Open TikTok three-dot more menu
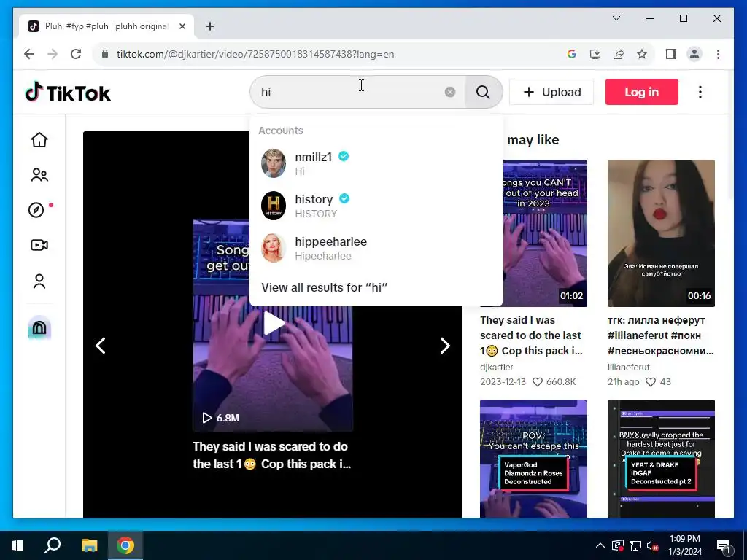The width and height of the screenshot is (747, 560). (x=700, y=92)
